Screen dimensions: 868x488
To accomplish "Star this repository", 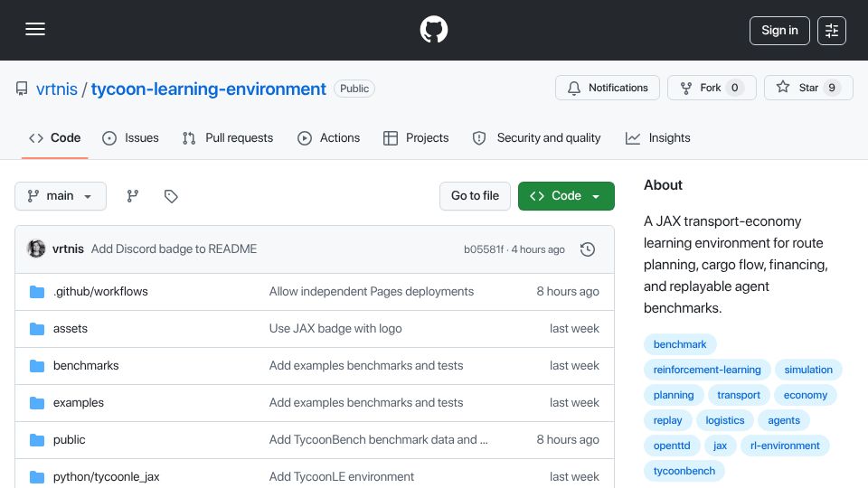I will click(808, 88).
